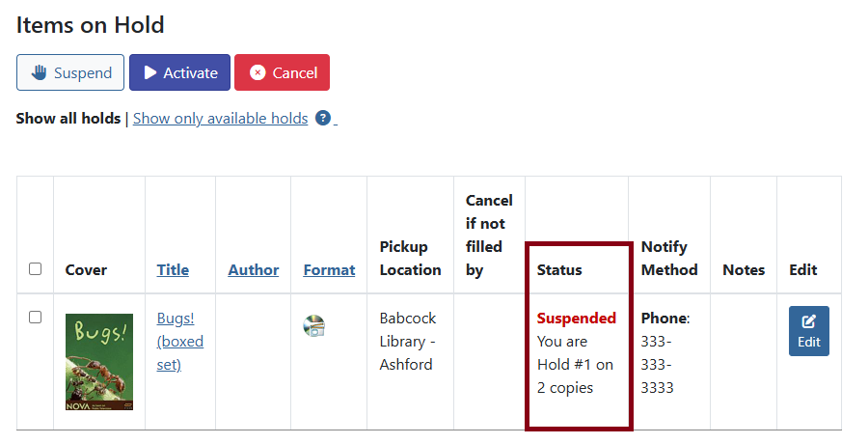Sort holds by Title column
Image resolution: width=868 pixels, height=444 pixels.
173,270
